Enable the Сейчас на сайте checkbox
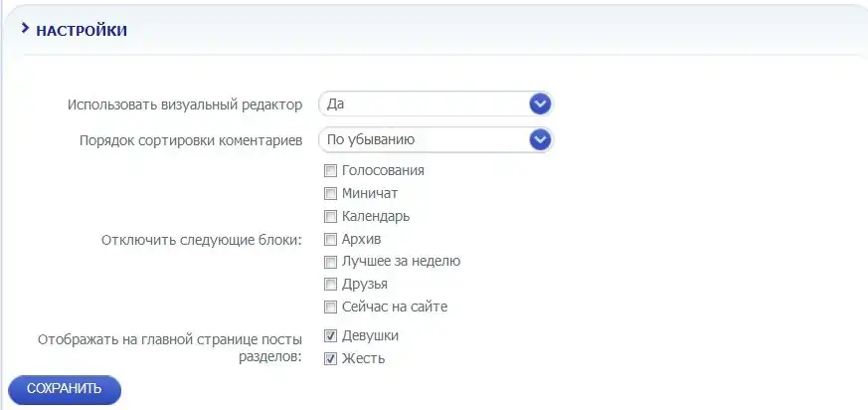Image resolution: width=868 pixels, height=410 pixels. [331, 307]
